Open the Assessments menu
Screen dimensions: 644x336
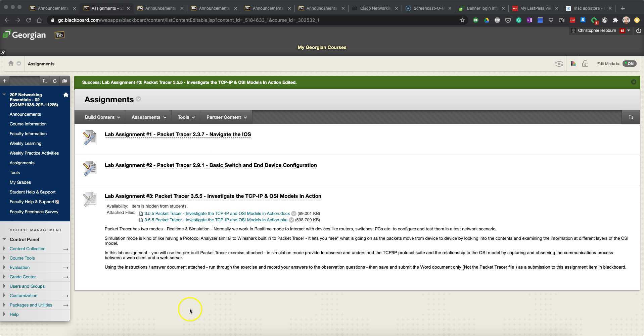point(148,117)
